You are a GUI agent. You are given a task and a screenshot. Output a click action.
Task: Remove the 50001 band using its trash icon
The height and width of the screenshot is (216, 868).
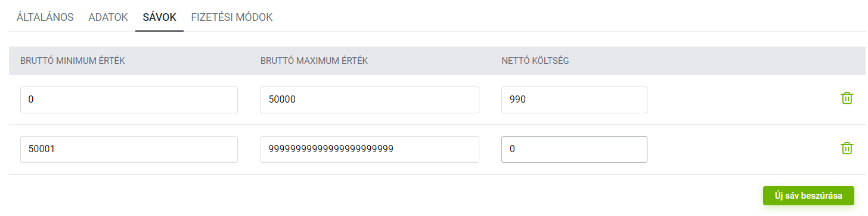tap(847, 148)
